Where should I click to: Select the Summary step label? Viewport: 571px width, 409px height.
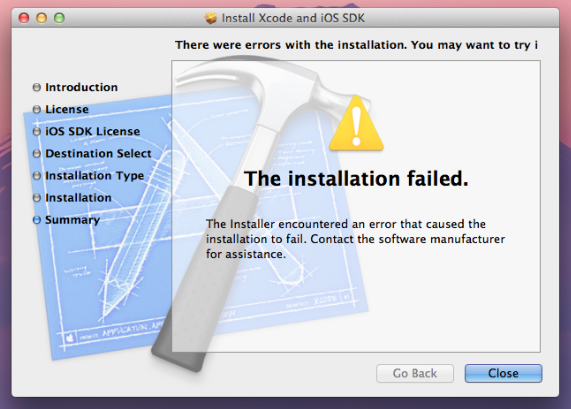click(72, 220)
